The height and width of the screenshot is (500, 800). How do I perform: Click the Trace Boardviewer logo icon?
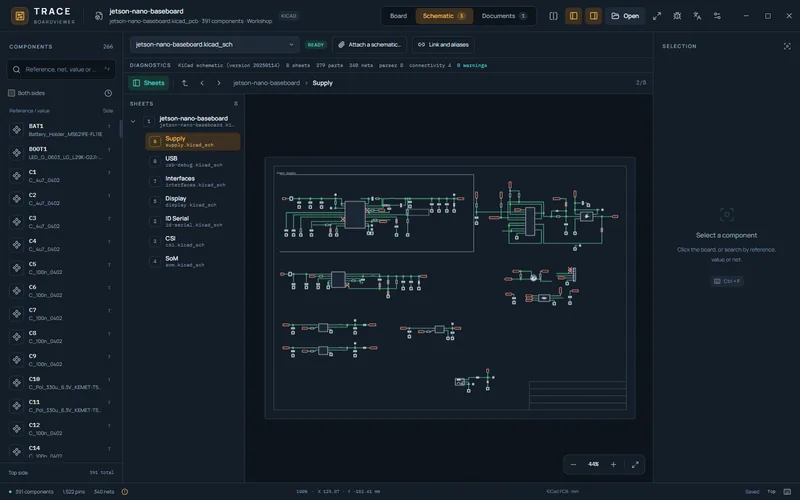[x=20, y=16]
